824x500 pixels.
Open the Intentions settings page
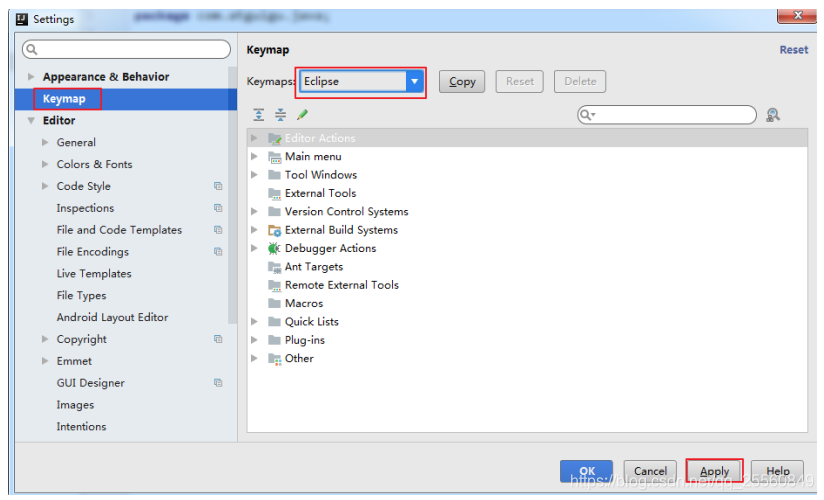point(81,426)
